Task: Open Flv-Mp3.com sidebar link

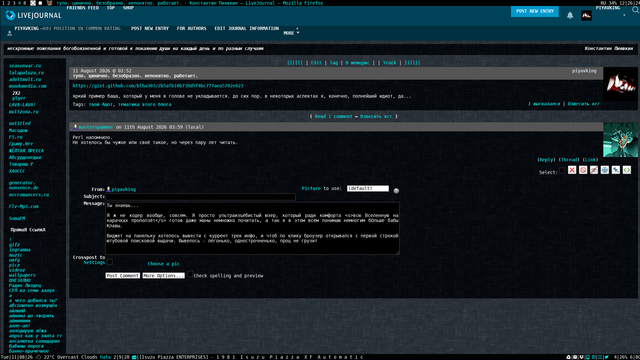Action: click(24, 207)
